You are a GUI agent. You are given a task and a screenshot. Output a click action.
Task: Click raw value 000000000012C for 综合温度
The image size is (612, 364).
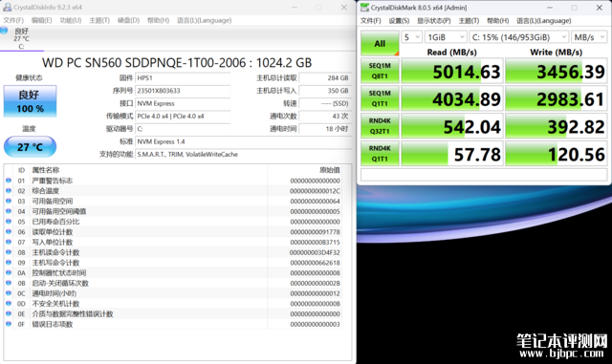pos(315,191)
